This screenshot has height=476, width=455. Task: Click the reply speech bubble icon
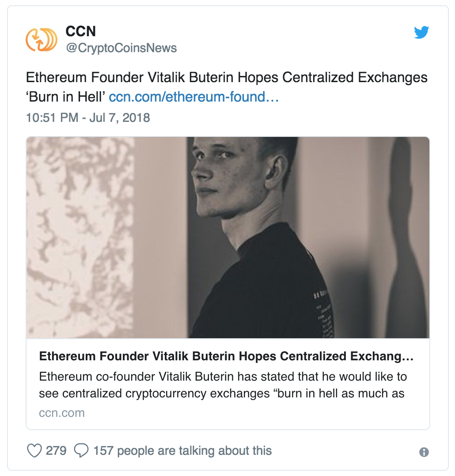(81, 450)
